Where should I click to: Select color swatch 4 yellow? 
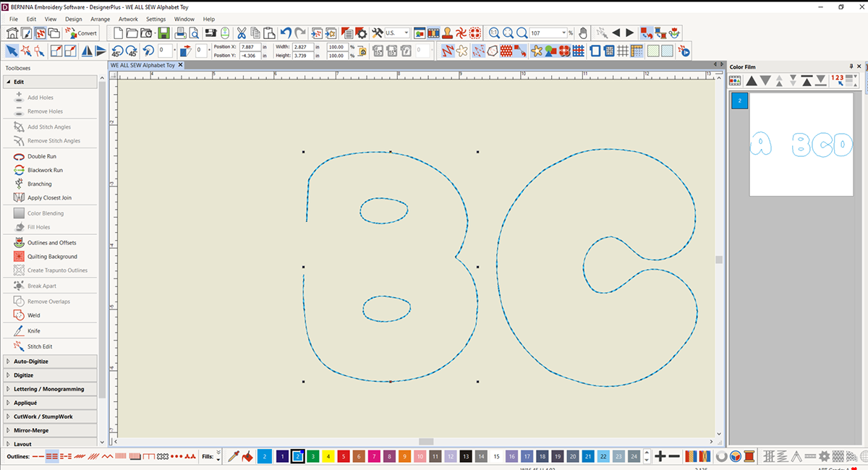click(x=328, y=456)
